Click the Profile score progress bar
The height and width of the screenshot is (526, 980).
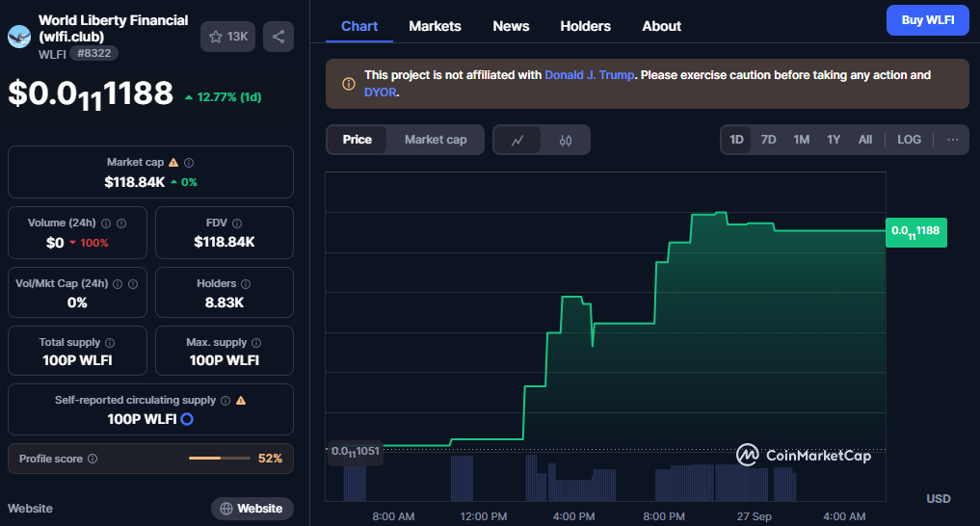point(219,459)
